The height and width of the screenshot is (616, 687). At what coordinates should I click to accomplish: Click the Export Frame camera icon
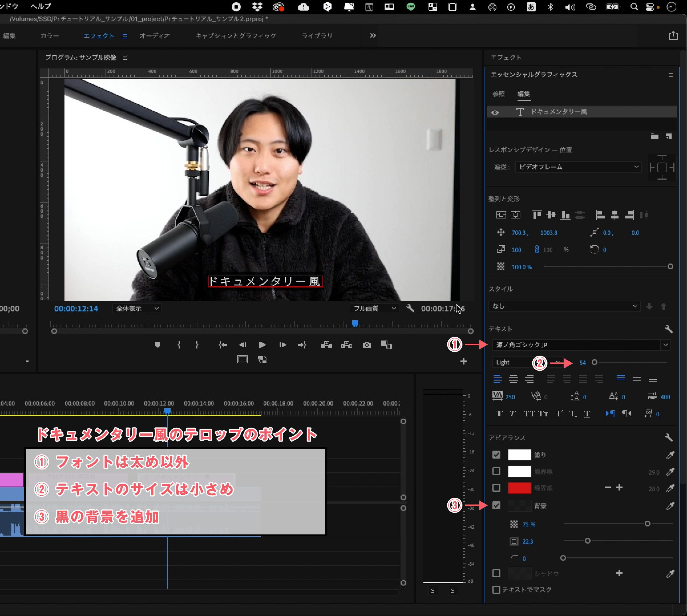click(x=366, y=345)
